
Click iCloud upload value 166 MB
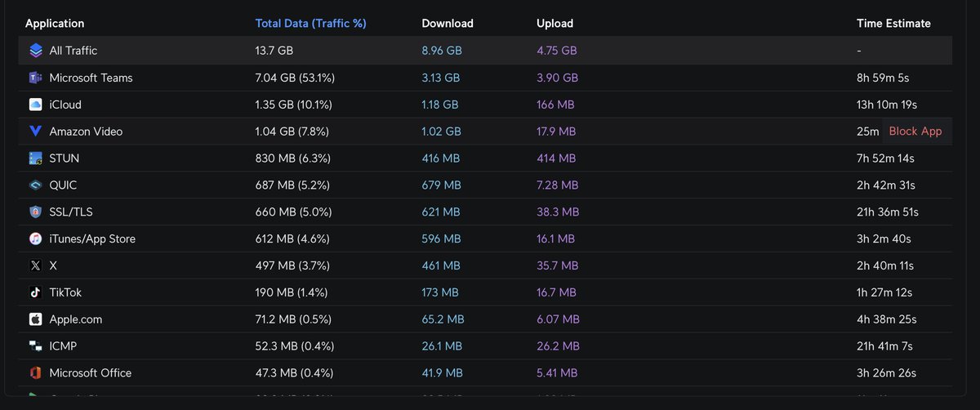click(555, 105)
